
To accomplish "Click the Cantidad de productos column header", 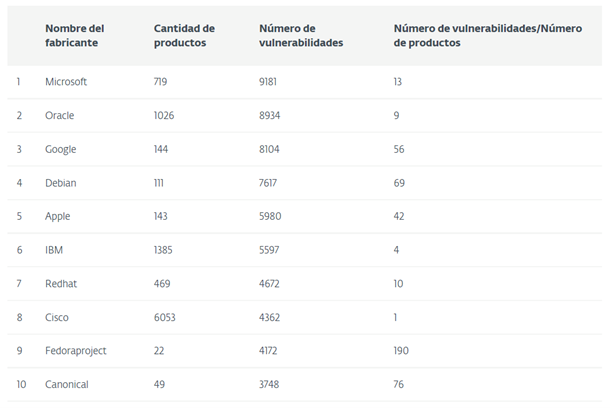I will click(184, 35).
